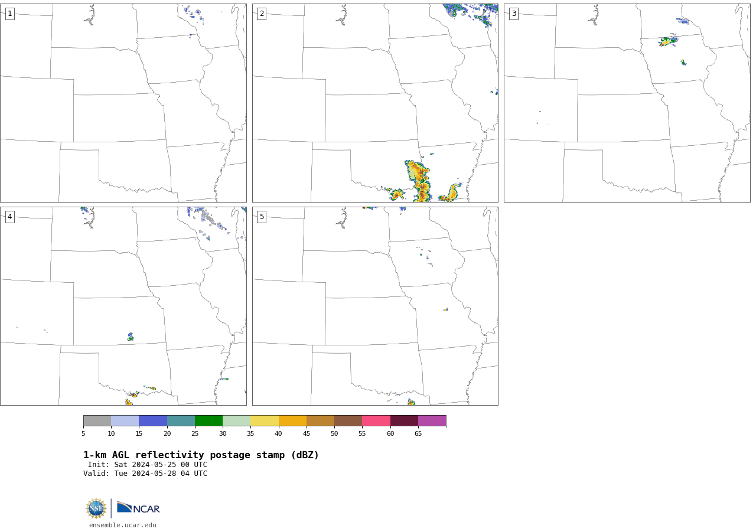
Task: Click the NSF logo icon
Action: (x=96, y=508)
